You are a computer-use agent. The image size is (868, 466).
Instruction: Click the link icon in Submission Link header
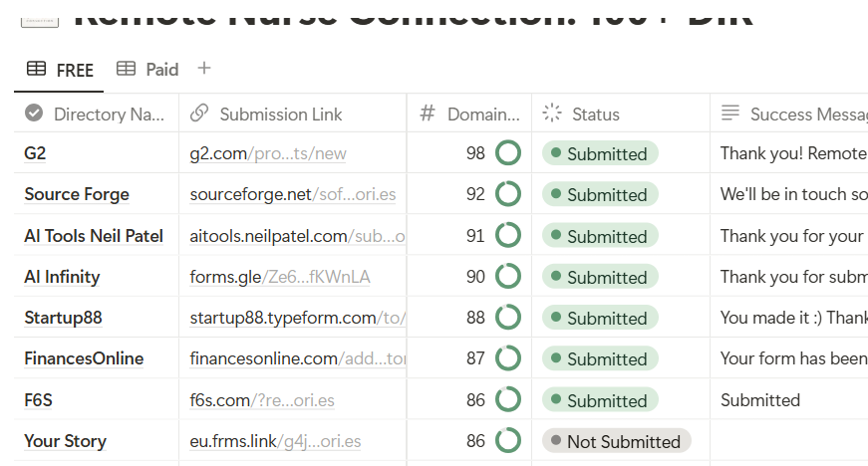(199, 114)
